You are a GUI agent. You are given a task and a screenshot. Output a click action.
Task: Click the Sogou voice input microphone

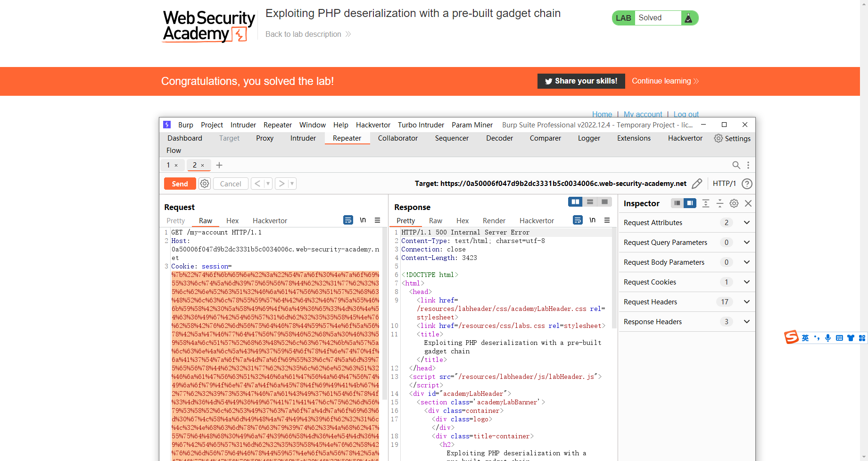tap(828, 338)
